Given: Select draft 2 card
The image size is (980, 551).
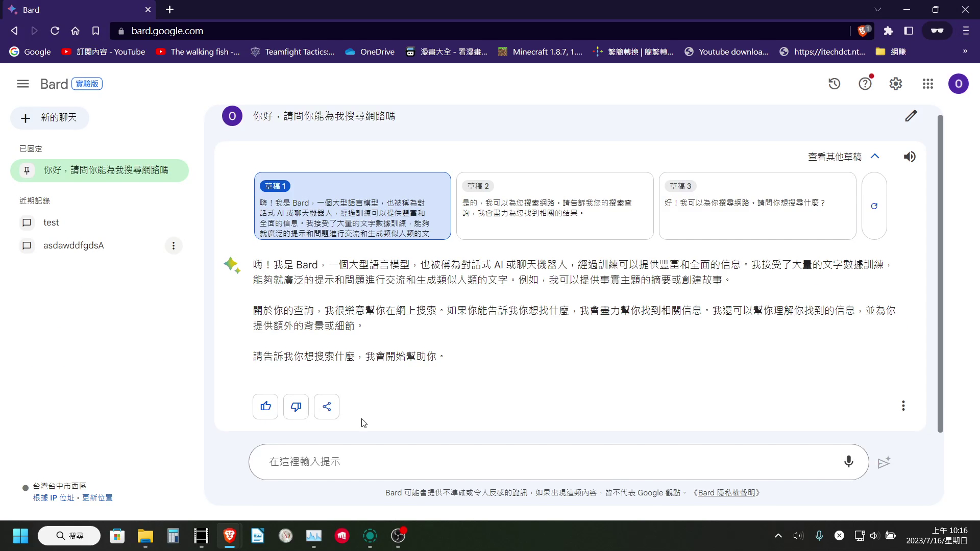Looking at the screenshot, I should [555, 206].
